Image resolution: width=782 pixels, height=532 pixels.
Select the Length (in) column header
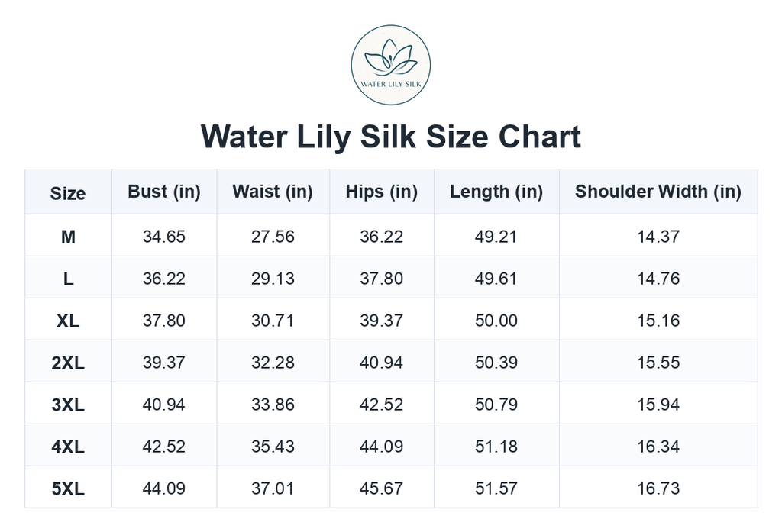tap(496, 192)
